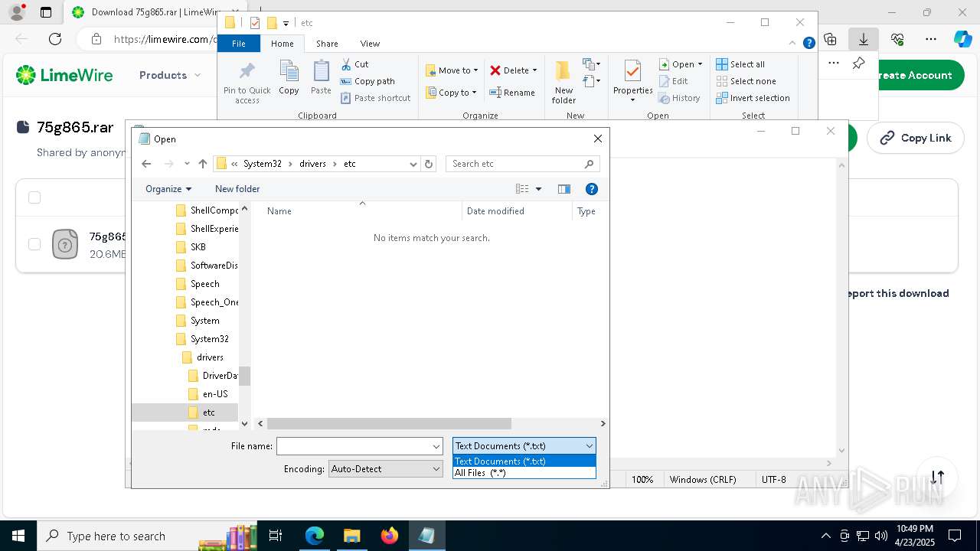This screenshot has height=551, width=980.
Task: Open the Edge downloads icon
Action: pyautogui.click(x=864, y=39)
